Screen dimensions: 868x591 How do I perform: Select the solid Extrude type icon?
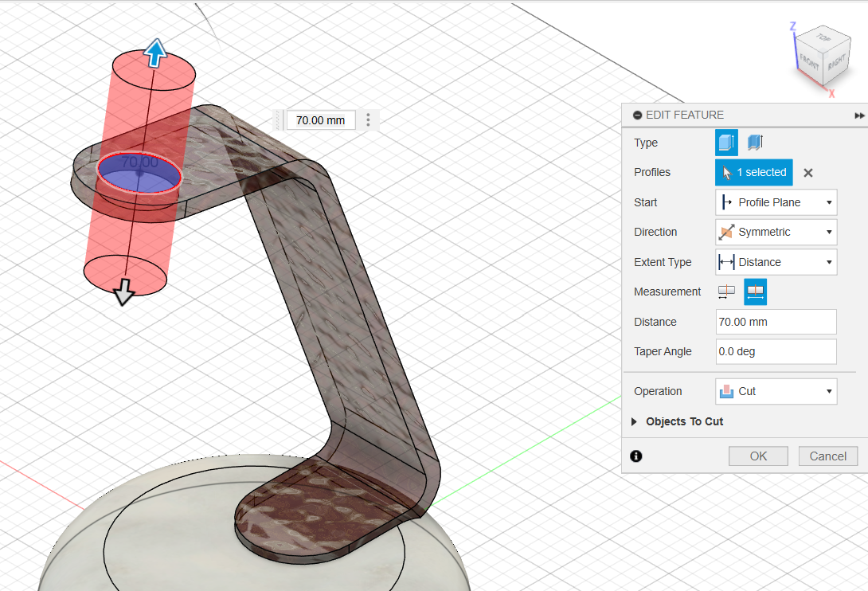click(x=726, y=143)
